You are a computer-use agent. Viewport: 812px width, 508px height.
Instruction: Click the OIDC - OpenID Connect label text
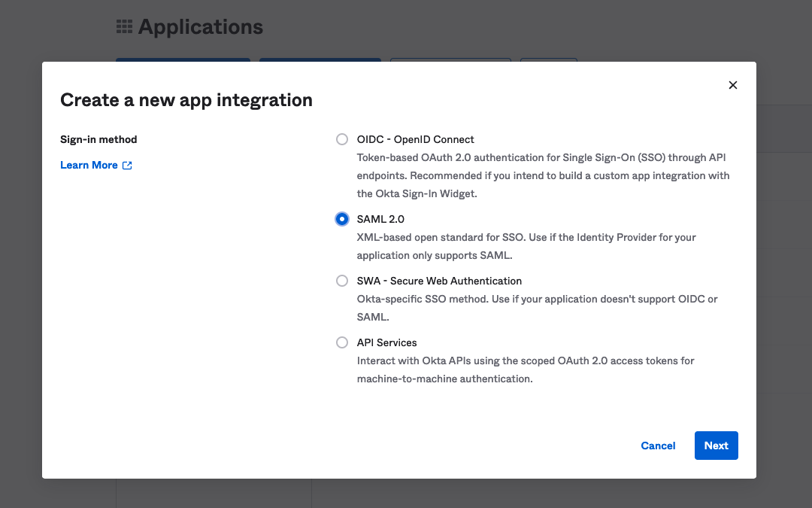[x=415, y=139]
